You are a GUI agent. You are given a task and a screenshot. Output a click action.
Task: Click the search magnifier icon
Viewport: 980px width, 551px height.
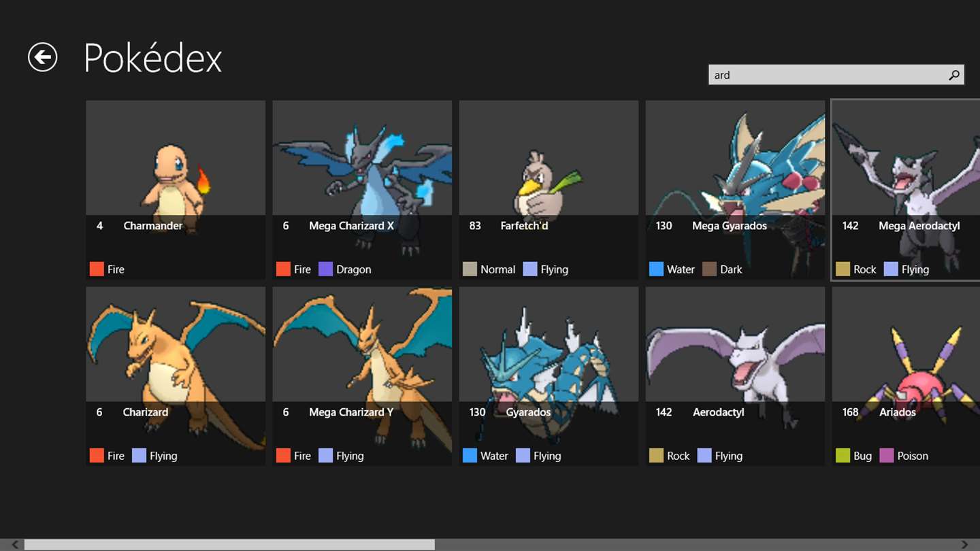[954, 76]
